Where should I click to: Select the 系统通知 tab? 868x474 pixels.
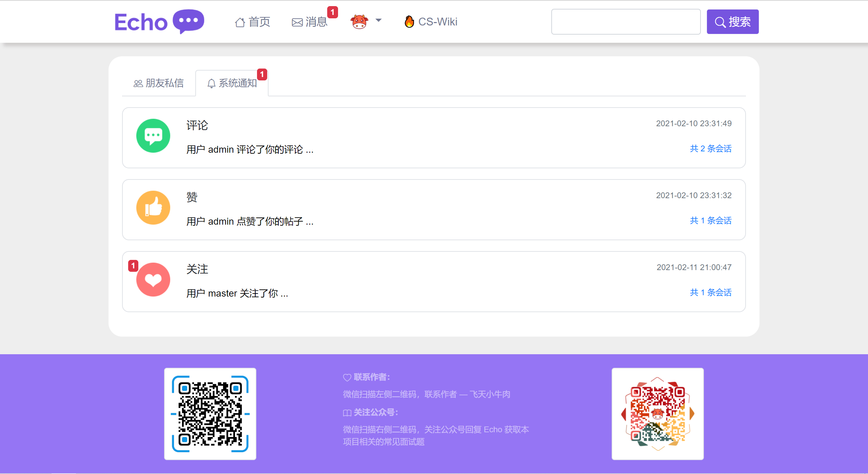click(x=232, y=83)
